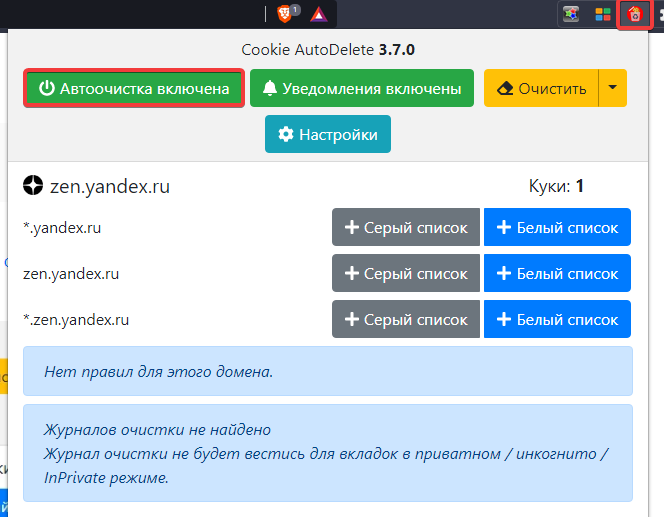Add zen.yandex.ru to Белый список
Screen dimensions: 664x517
557,273
